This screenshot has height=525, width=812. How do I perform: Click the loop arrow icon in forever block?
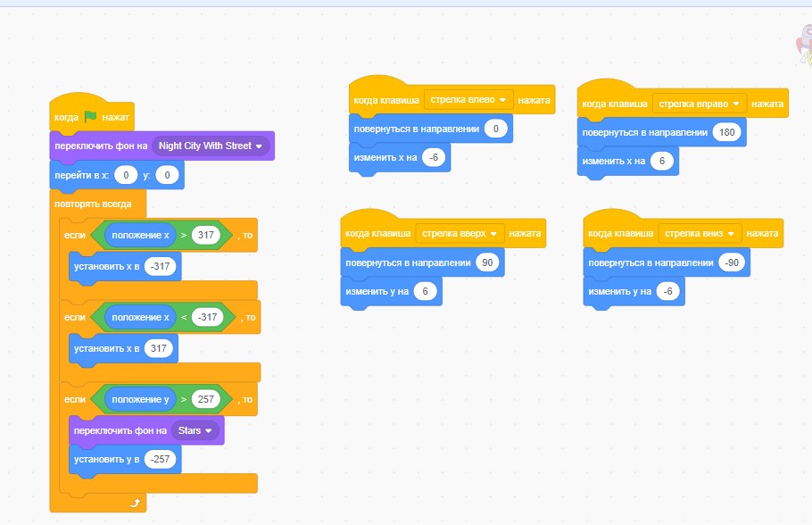pyautogui.click(x=135, y=503)
